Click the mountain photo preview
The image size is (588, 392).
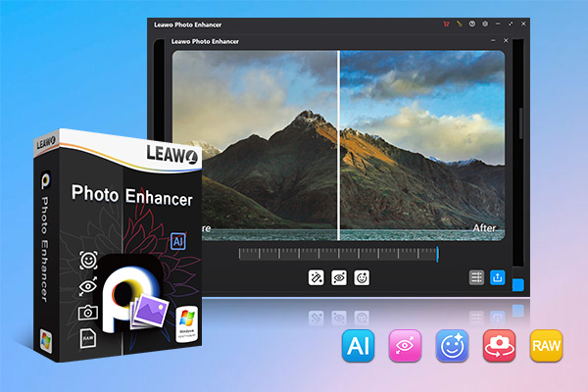pyautogui.click(x=338, y=146)
